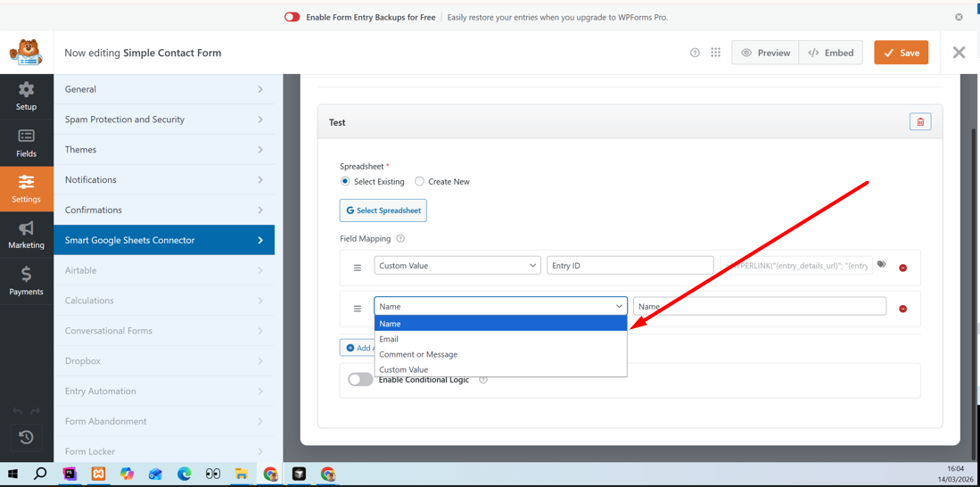This screenshot has width=980, height=487.
Task: Click the WPForms bear logo
Action: pos(26,53)
